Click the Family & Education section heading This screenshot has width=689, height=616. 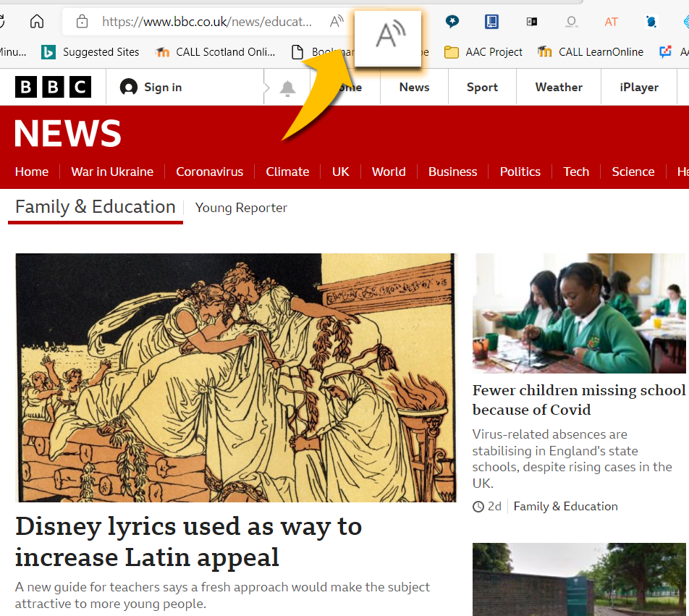[96, 206]
